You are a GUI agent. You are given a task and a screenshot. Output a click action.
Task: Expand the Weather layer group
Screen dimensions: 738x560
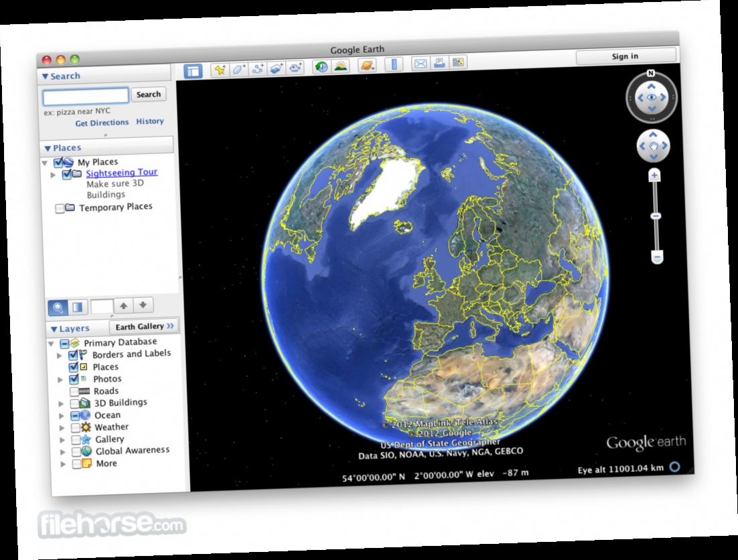(x=62, y=428)
